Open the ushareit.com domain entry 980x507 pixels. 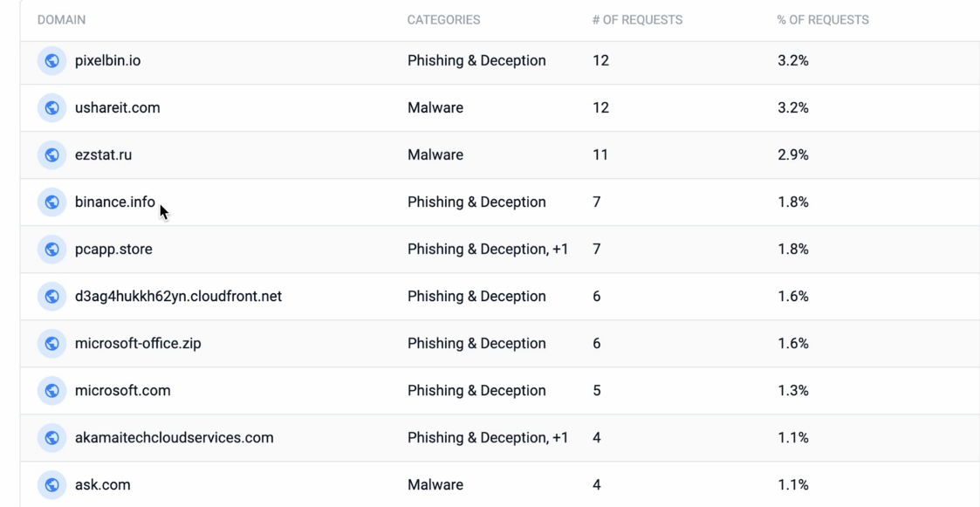pyautogui.click(x=118, y=107)
